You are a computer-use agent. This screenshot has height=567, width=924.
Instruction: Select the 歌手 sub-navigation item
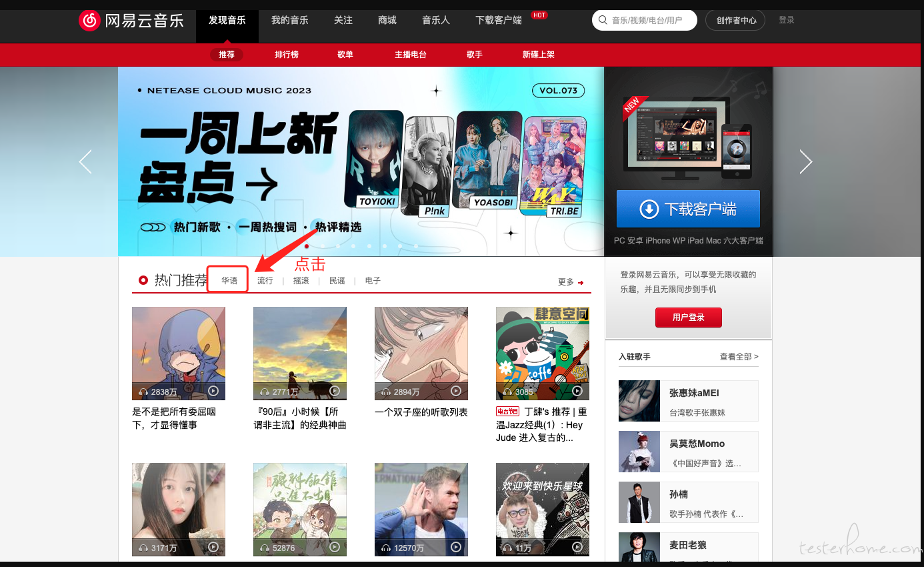[475, 55]
